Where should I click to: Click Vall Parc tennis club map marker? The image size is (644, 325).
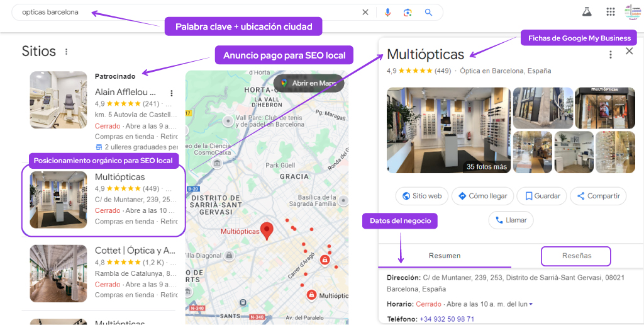(x=228, y=121)
